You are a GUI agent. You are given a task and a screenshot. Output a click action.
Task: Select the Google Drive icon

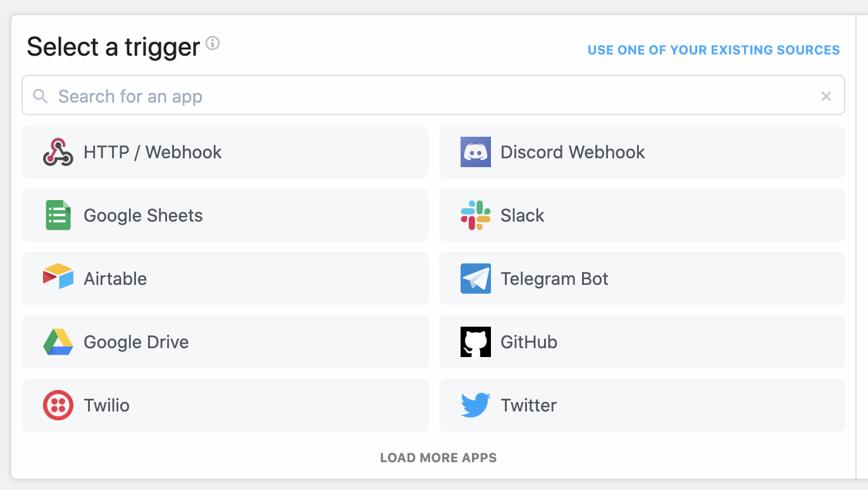[x=58, y=342]
